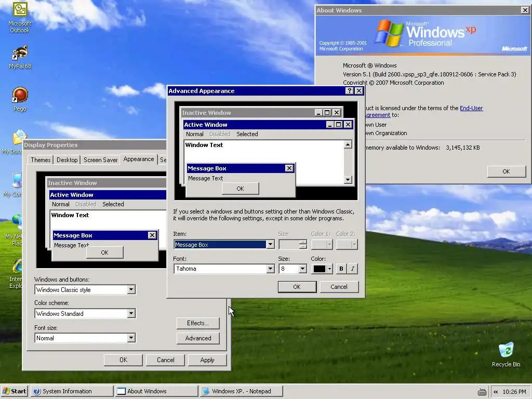Open the Item dropdown showing Message Box
Screen dimensions: 532x399
tap(270, 244)
